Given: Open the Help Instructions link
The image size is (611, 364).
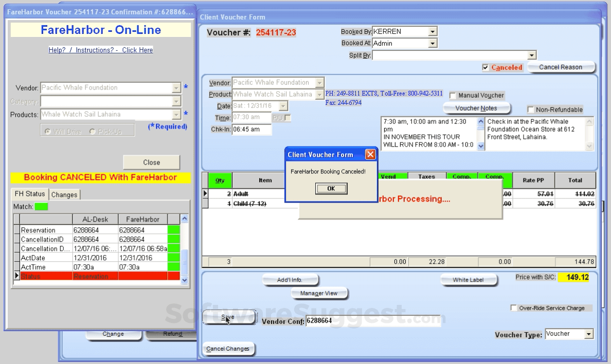Looking at the screenshot, I should (x=101, y=50).
